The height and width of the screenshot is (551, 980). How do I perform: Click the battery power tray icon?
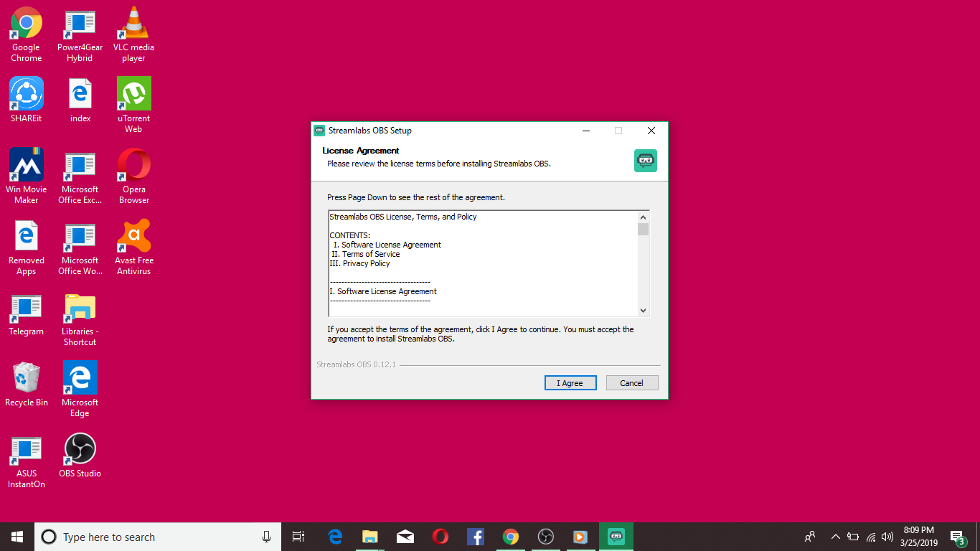[853, 537]
